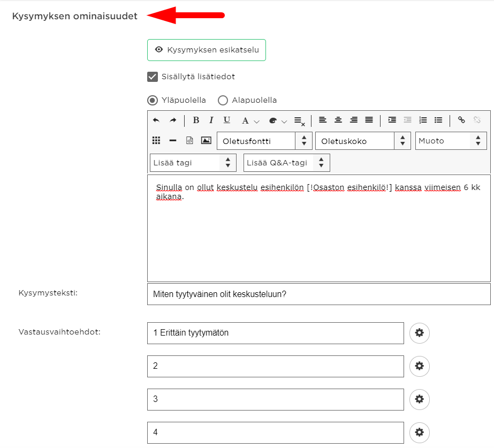Expand the Lisää tagi dropdown
This screenshot has height=448, width=494.
click(193, 163)
